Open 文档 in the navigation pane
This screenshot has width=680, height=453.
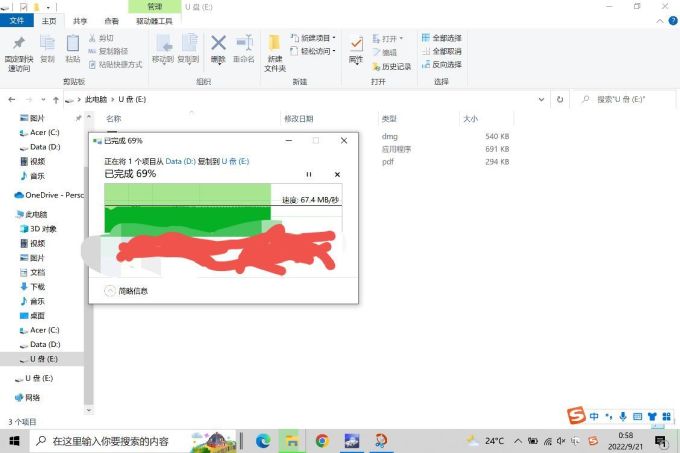[x=33, y=273]
